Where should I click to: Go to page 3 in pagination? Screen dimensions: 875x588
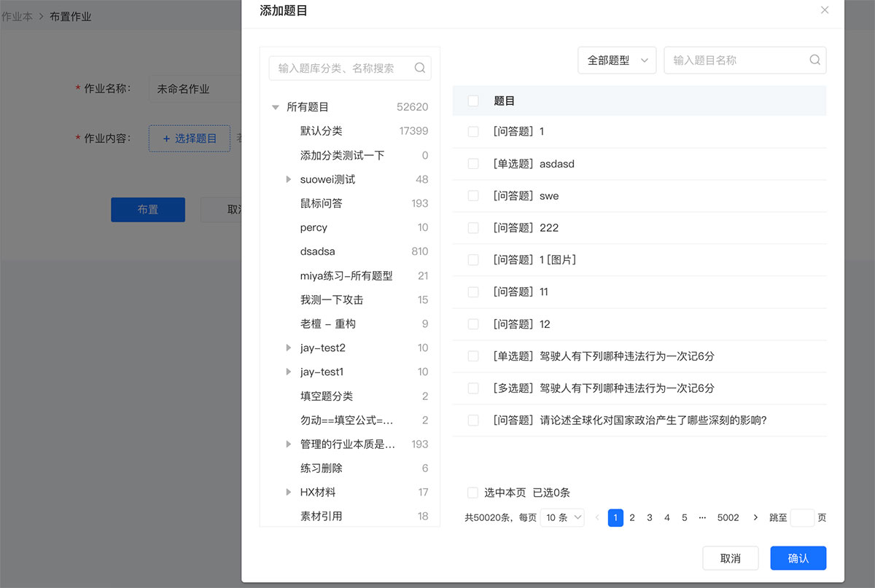650,517
